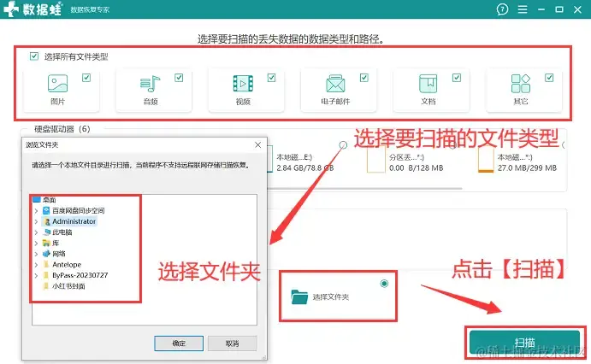Select 百度网盘同步空间 row text
This screenshot has width=591, height=364.
(x=79, y=210)
